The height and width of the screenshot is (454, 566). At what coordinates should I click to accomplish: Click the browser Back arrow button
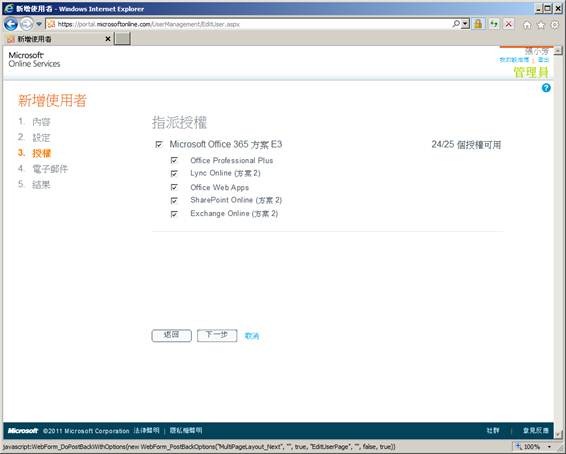coord(11,24)
